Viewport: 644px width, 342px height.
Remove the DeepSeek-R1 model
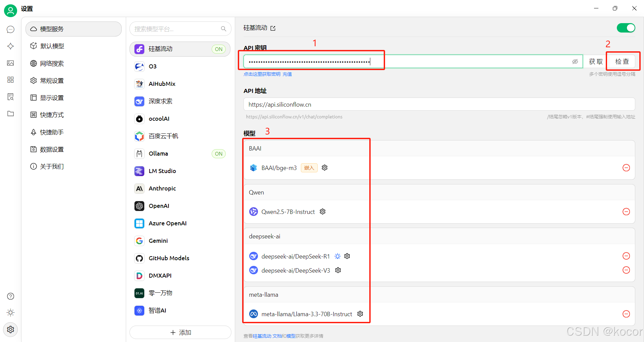pos(626,256)
